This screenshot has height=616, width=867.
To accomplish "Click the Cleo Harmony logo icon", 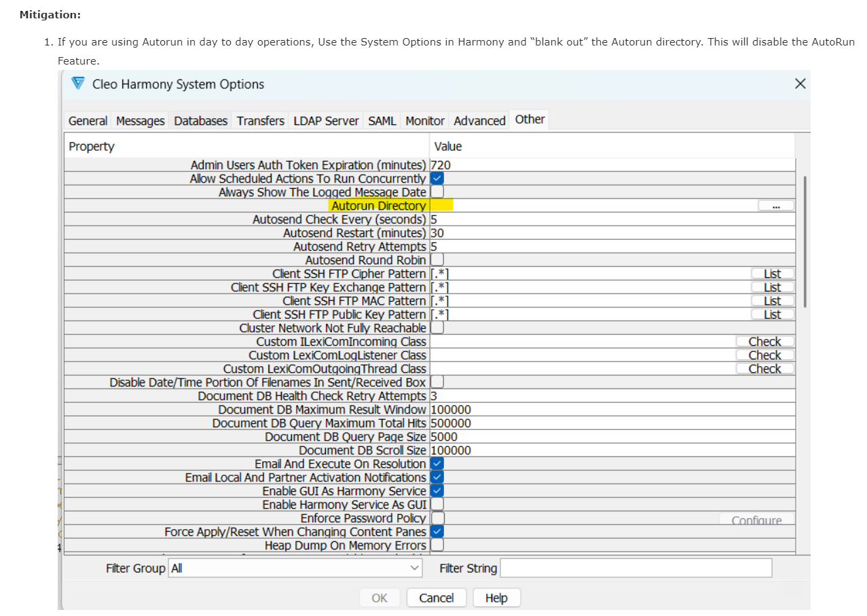I will point(77,84).
